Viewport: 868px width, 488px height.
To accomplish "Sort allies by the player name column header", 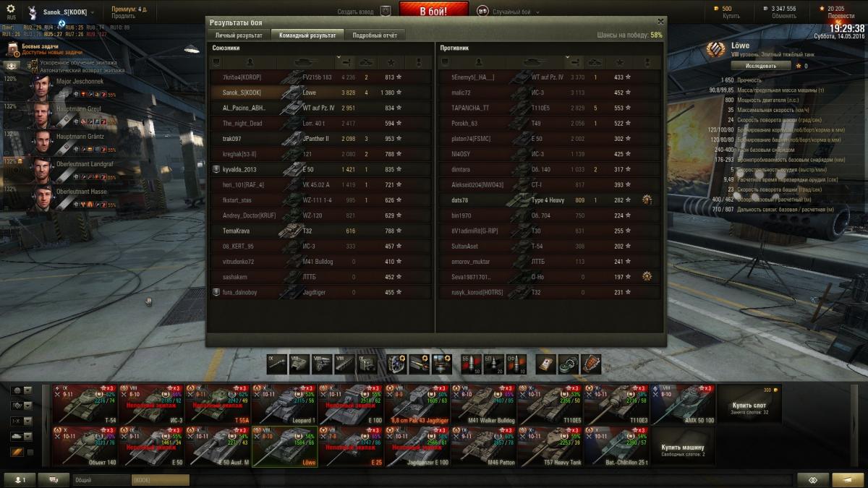I will click(x=250, y=63).
